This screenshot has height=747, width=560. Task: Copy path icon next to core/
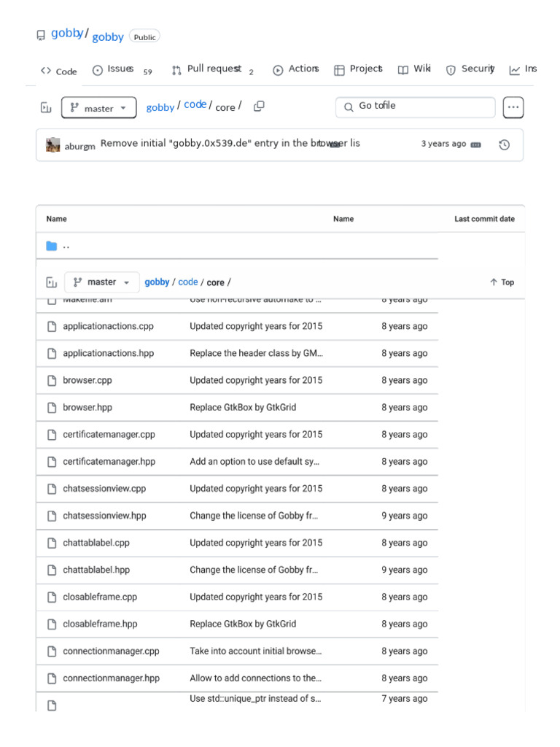pyautogui.click(x=259, y=107)
